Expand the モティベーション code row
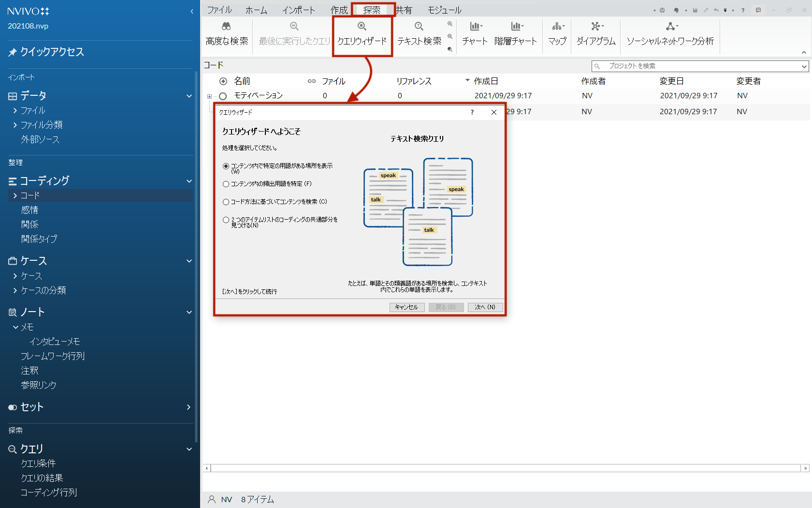 (x=209, y=96)
